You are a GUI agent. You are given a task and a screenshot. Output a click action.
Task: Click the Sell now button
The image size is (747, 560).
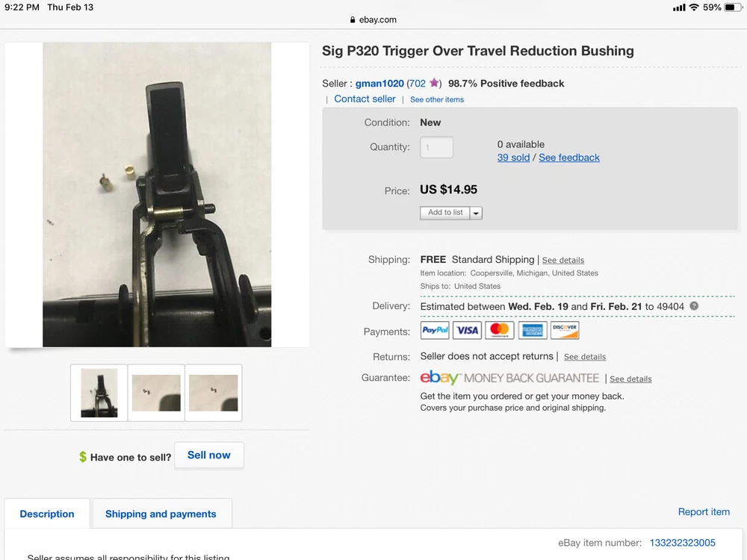click(x=209, y=455)
